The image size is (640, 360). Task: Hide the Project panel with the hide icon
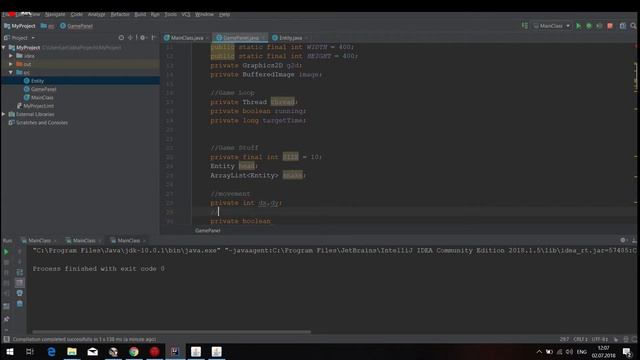click(153, 38)
